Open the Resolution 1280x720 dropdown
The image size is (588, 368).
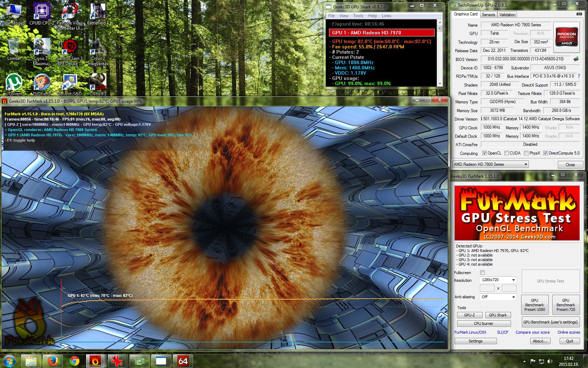coord(498,280)
